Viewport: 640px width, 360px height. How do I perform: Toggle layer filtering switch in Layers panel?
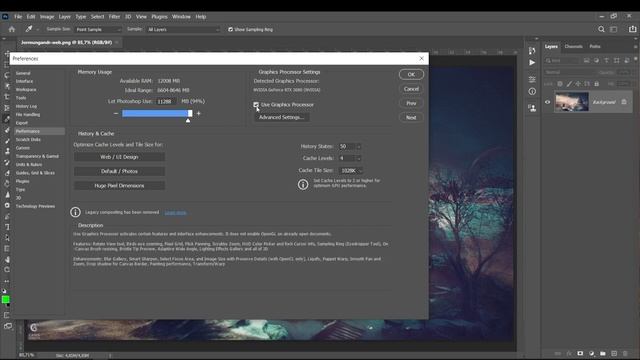point(636,60)
